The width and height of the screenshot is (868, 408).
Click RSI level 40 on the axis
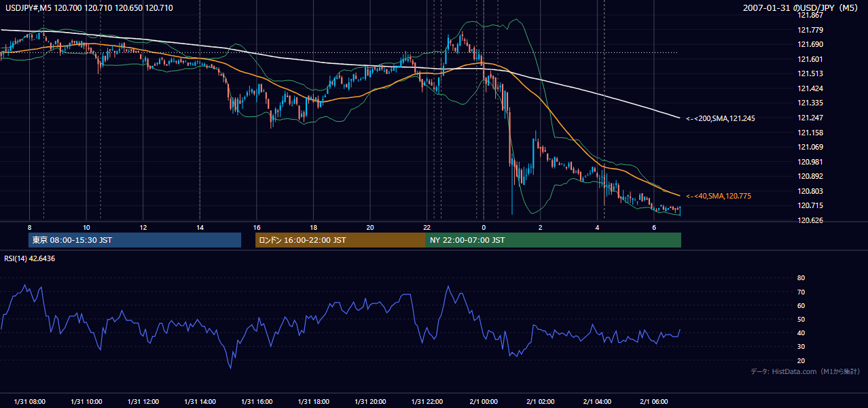click(x=801, y=333)
